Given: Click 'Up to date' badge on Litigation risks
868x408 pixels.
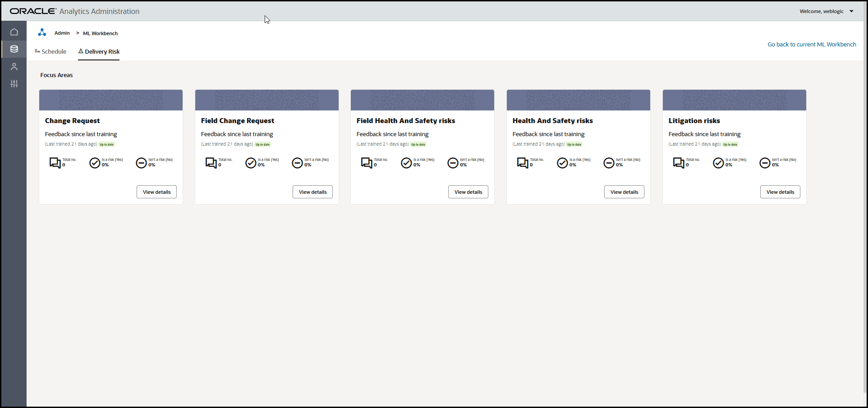Looking at the screenshot, I should (x=730, y=145).
